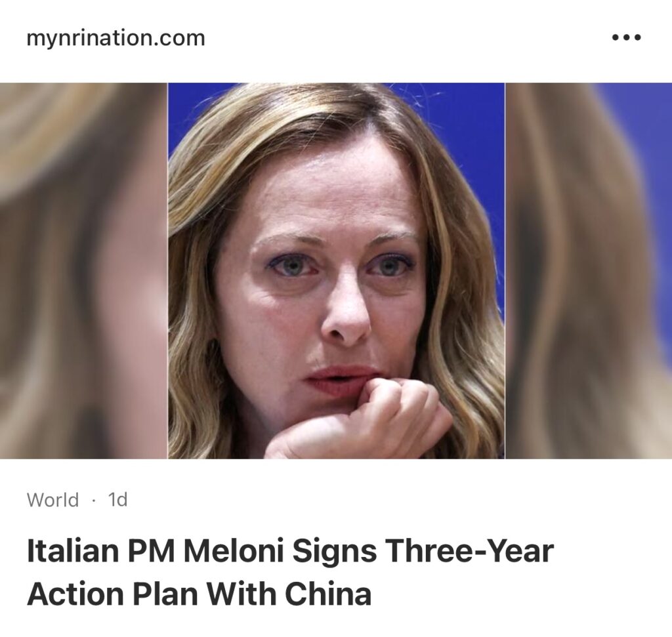Click the 1d timestamp

117,500
